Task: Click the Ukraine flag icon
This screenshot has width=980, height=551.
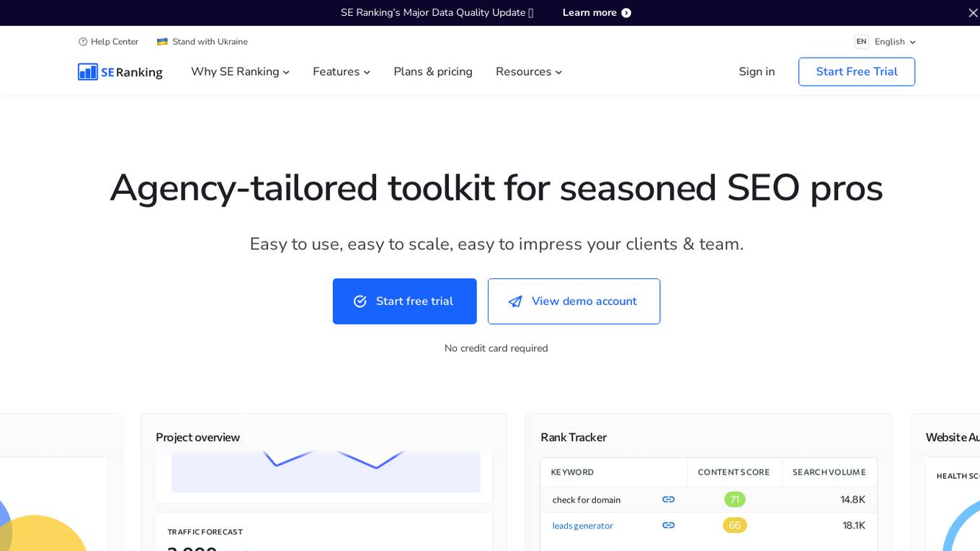Action: point(162,42)
